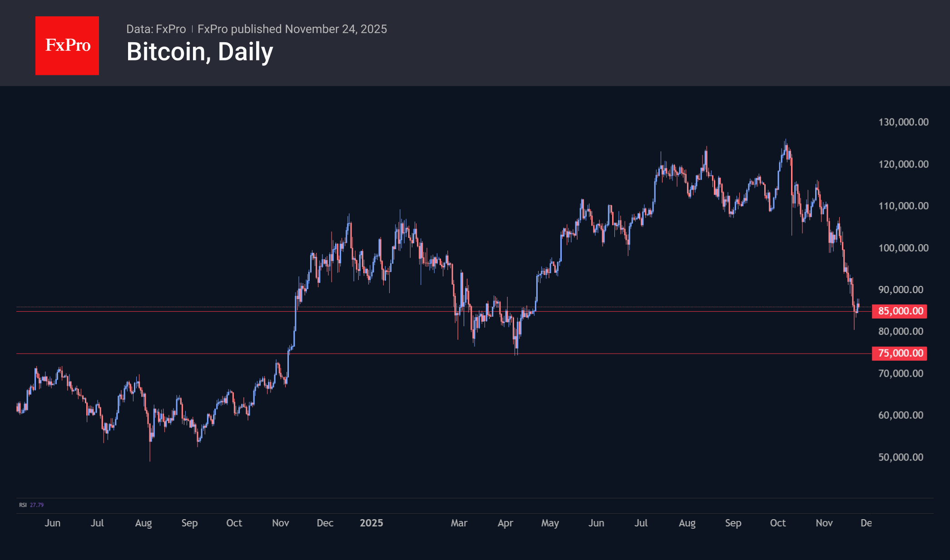This screenshot has width=950, height=560.
Task: Click the 2025 year marker on time axis
Action: (x=371, y=523)
